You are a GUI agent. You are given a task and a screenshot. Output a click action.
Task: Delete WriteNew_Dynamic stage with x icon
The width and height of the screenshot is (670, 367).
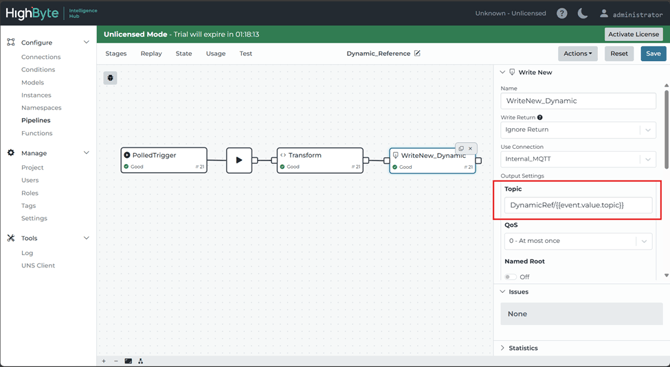click(470, 148)
